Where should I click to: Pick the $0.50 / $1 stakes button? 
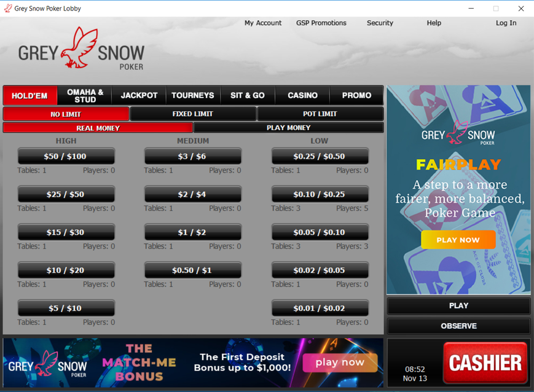click(193, 270)
